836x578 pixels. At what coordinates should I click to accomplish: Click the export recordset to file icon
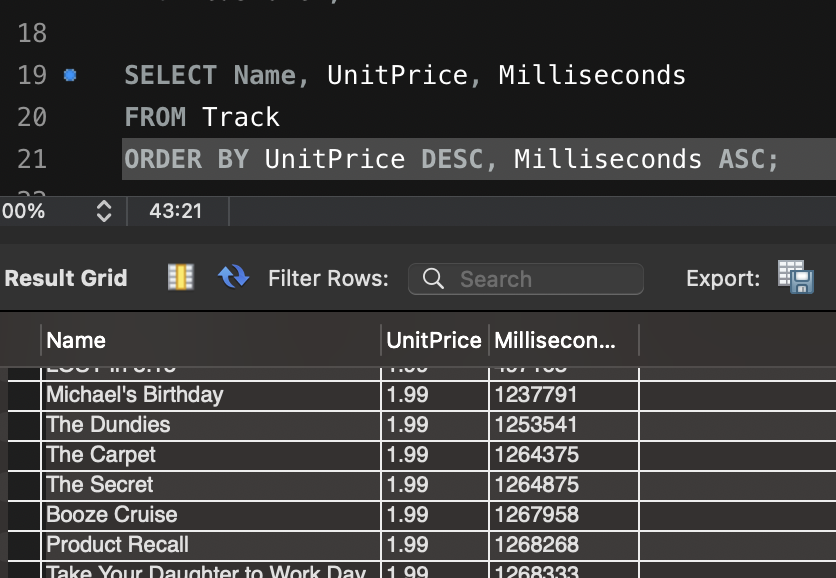point(795,277)
